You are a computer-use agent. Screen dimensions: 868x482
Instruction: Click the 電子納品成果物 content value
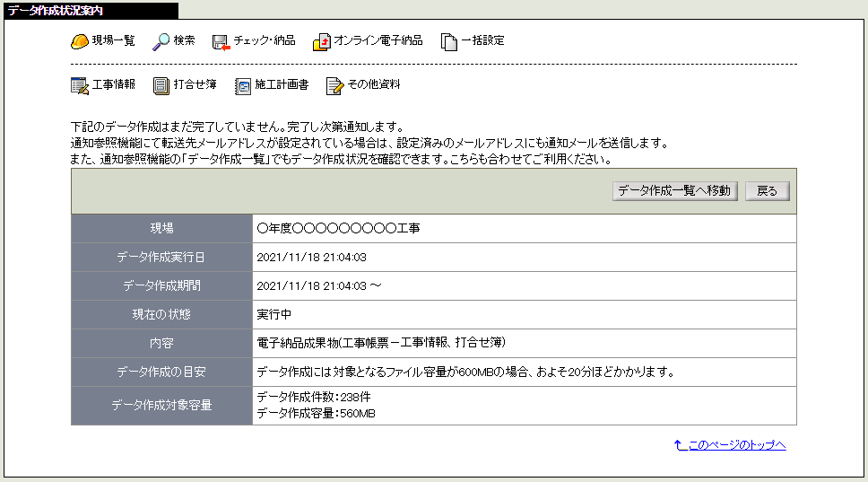tap(381, 343)
